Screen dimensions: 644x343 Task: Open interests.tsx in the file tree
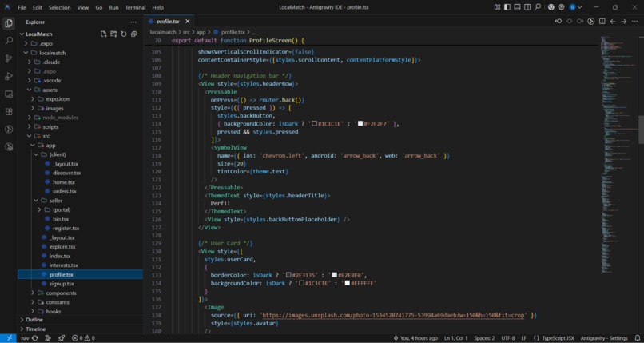[63, 265]
